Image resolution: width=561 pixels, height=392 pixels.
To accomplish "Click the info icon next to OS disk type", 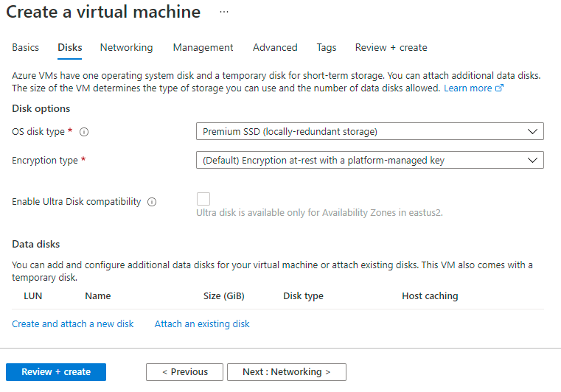I will [x=84, y=132].
